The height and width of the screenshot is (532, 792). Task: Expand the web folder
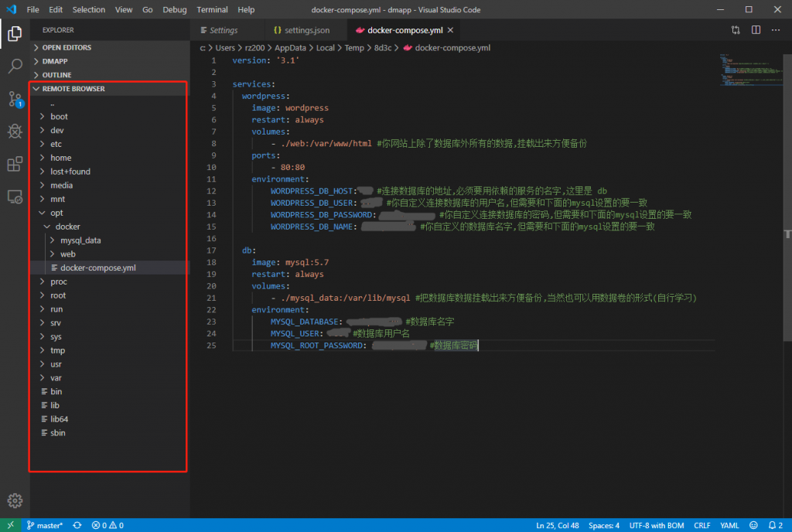(x=53, y=254)
